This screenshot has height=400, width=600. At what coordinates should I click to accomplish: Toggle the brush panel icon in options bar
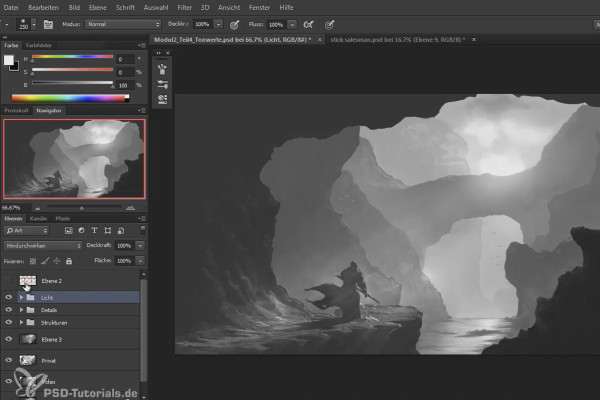[48, 24]
